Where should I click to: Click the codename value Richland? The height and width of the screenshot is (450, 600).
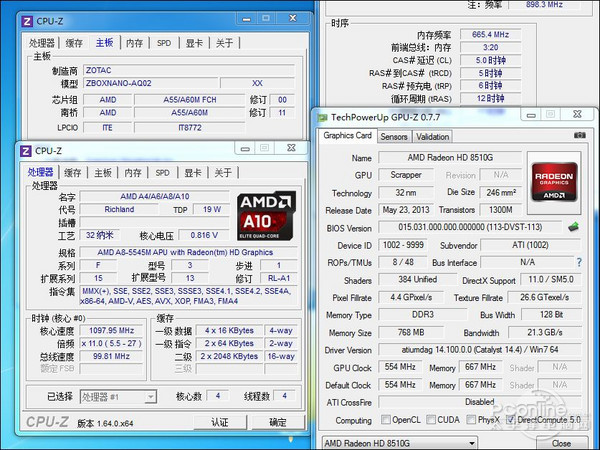pos(119,209)
